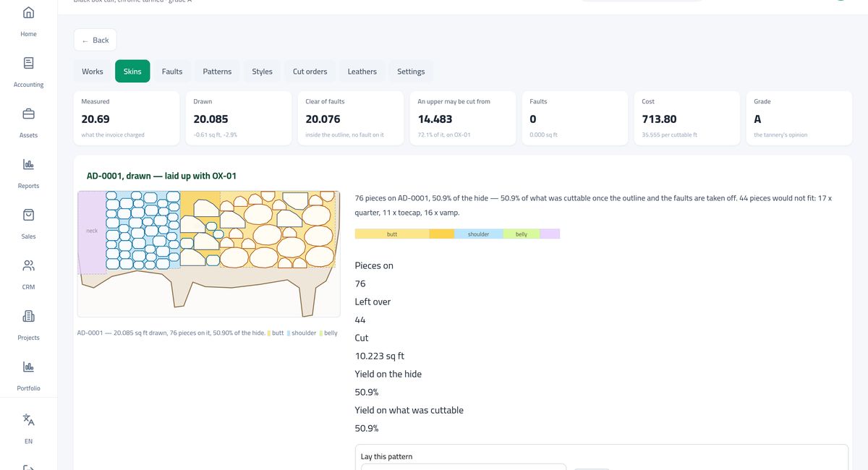Open the Styles tab

[263, 72]
